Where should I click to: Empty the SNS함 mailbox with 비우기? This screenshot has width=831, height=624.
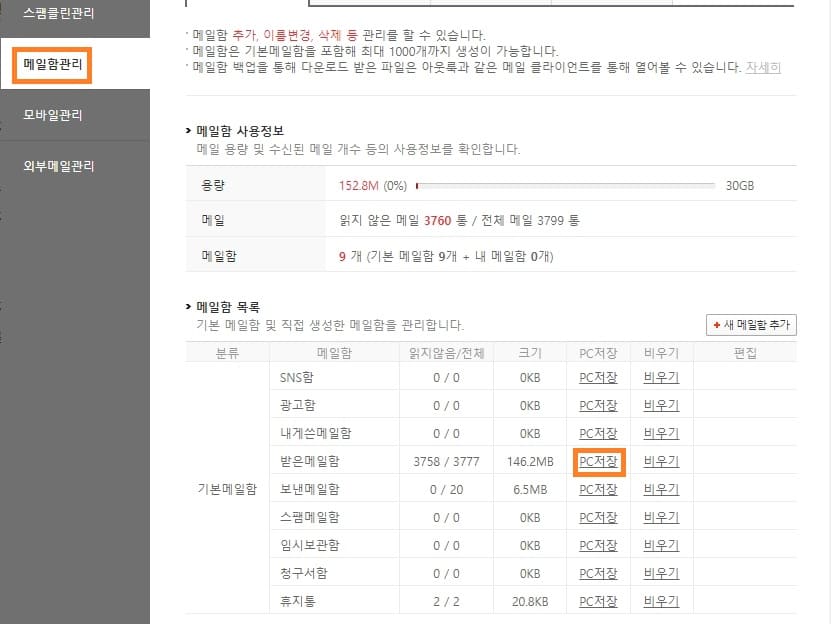pos(661,377)
